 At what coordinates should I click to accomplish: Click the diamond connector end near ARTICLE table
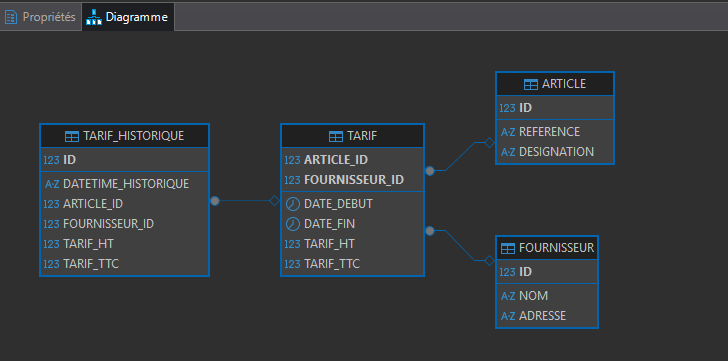[489, 143]
